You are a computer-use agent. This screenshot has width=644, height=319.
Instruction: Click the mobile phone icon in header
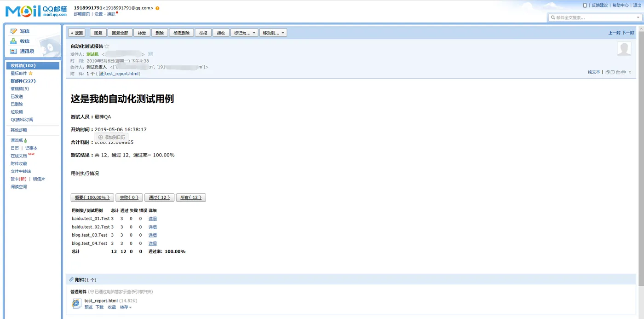[585, 5]
